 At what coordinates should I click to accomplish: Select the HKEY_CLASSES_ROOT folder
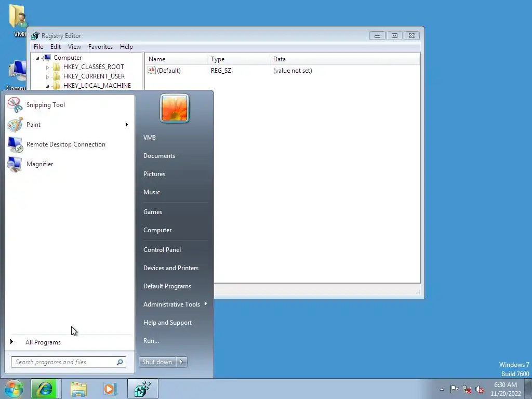pyautogui.click(x=94, y=67)
